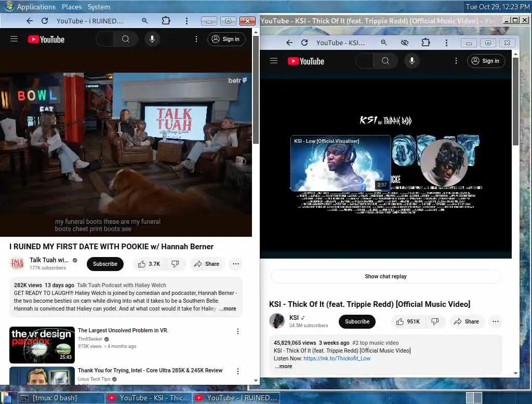Switch to 'YouTube - KSI - Thic...' taskbar item
532x404 pixels.
click(x=148, y=398)
